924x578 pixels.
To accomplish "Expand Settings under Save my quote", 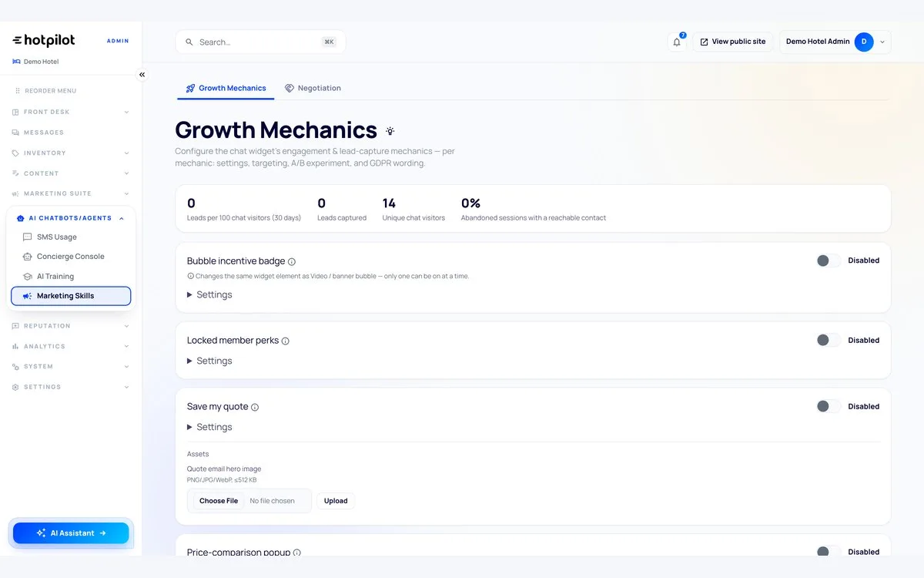I will click(x=209, y=427).
